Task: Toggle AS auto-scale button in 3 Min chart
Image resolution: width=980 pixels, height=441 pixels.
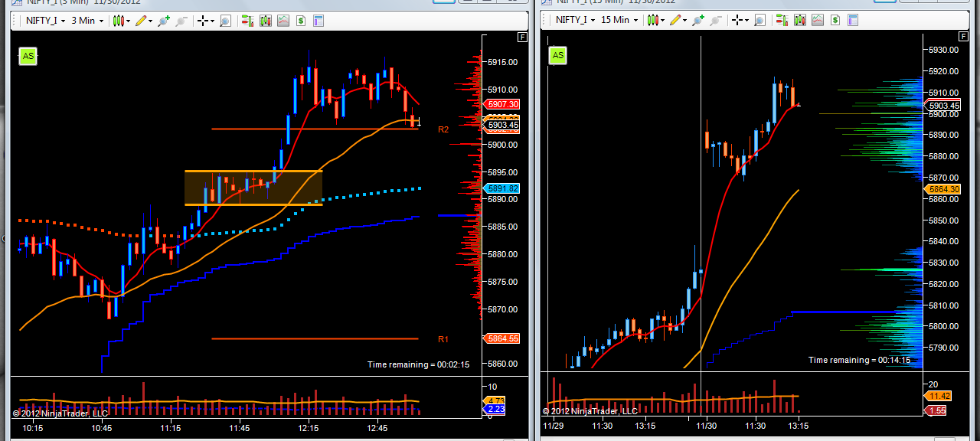Action: point(28,55)
